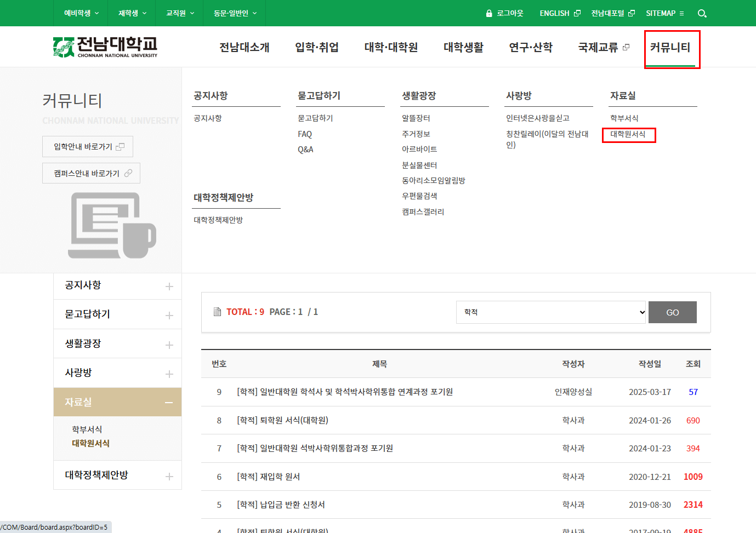Expand the 예비학생 navigation dropdown
This screenshot has height=533, width=756.
click(x=80, y=13)
